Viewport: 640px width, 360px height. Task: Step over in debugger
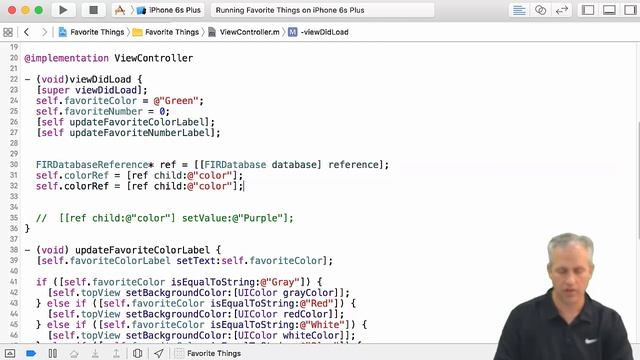74,353
